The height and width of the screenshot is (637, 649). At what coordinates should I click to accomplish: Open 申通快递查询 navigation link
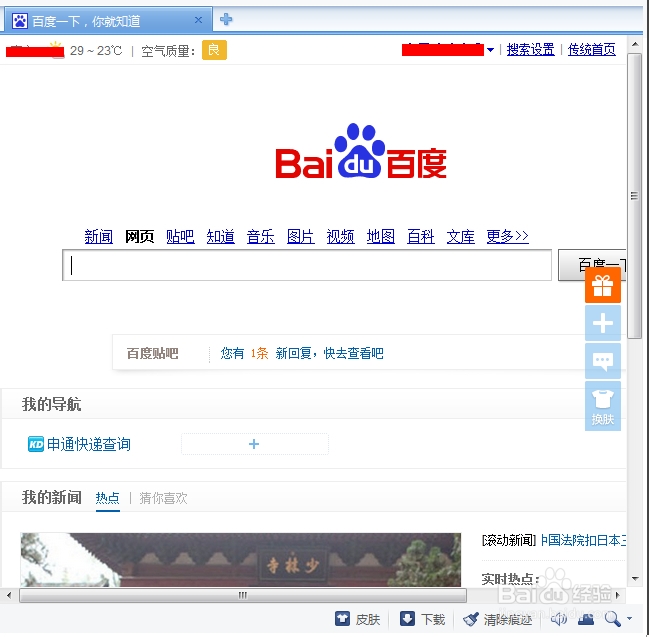(x=89, y=444)
